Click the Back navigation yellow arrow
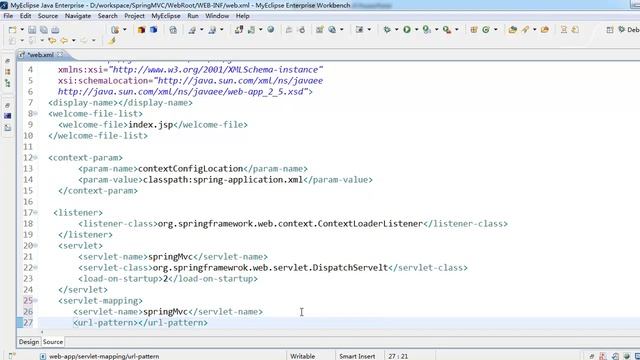 coord(64,40)
